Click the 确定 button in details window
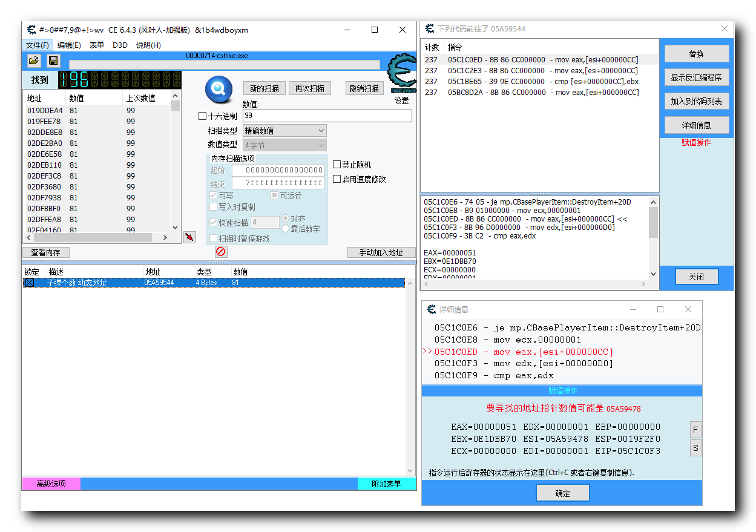This screenshot has height=532, width=756. click(x=563, y=493)
